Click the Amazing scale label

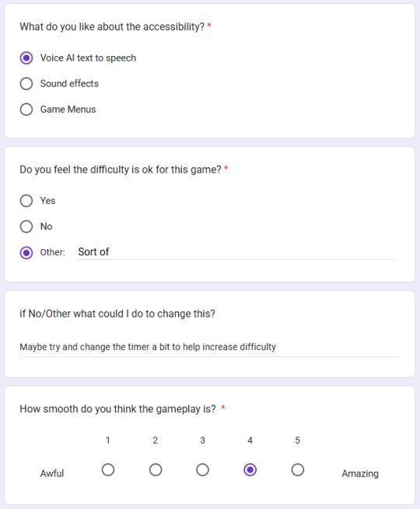360,474
